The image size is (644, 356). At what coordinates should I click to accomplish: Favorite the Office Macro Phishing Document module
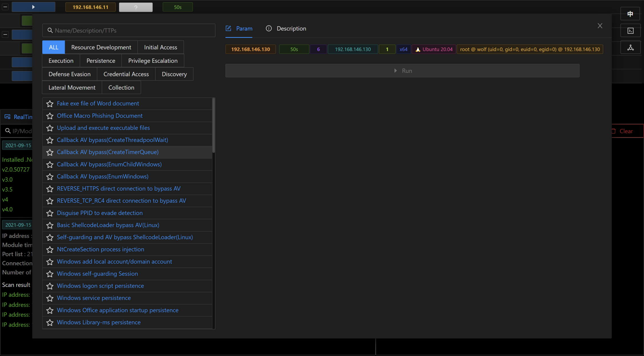tap(50, 116)
